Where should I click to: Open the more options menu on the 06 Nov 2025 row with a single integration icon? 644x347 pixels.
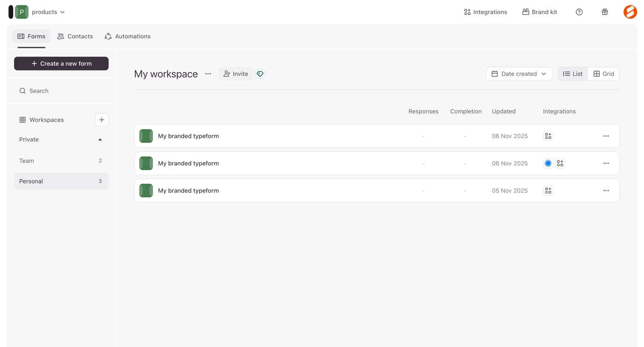(606, 136)
